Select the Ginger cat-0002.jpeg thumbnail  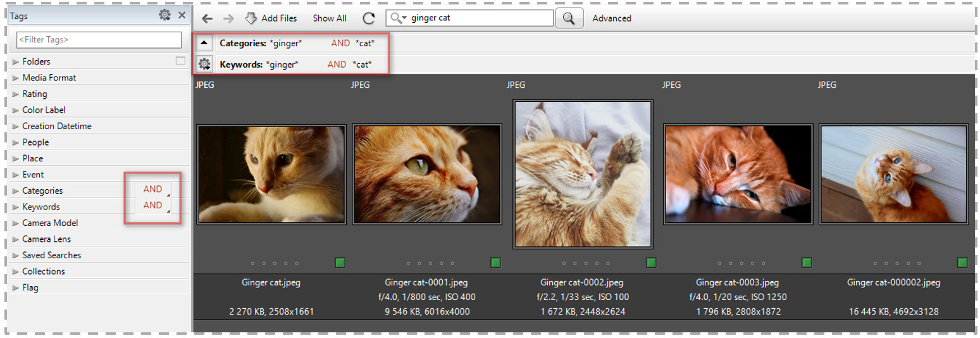click(x=583, y=173)
